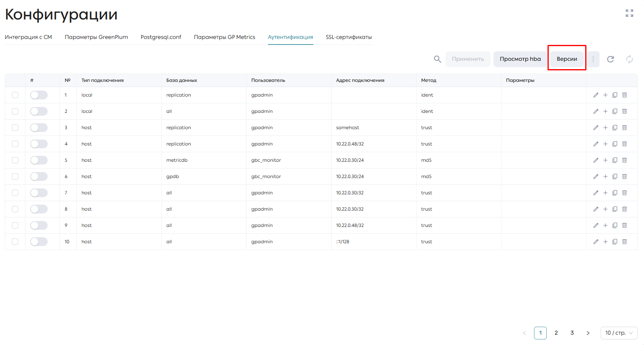Add a rule after row 7 with plus icon

point(605,193)
